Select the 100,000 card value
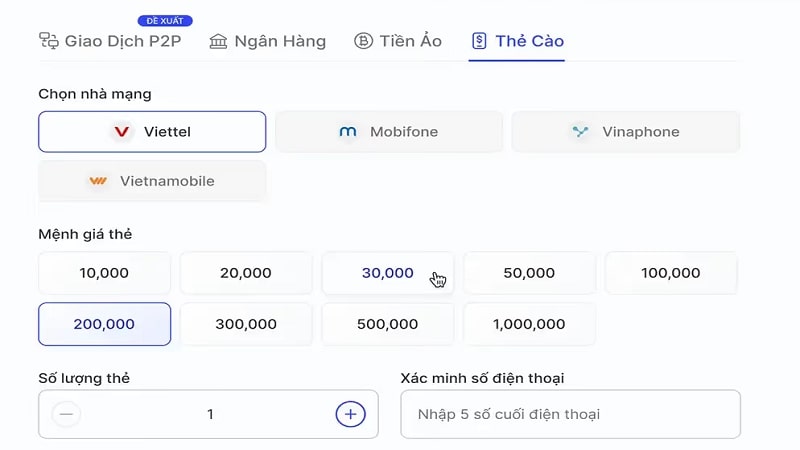Viewport: 800px width, 450px height. coord(671,273)
